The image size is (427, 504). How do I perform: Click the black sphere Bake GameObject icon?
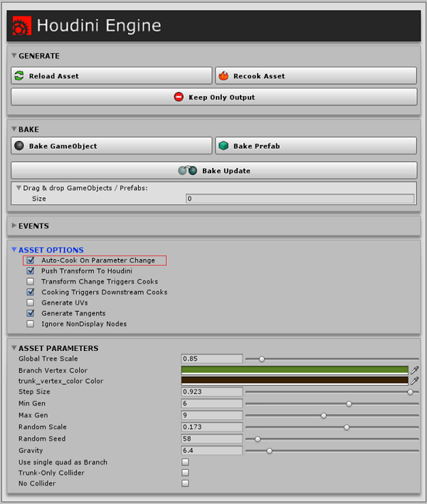19,146
